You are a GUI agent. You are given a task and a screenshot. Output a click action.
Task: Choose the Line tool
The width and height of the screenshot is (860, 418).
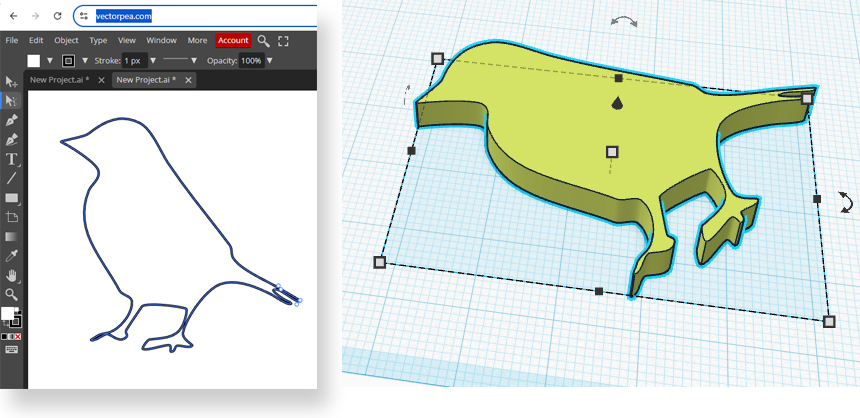click(x=12, y=178)
